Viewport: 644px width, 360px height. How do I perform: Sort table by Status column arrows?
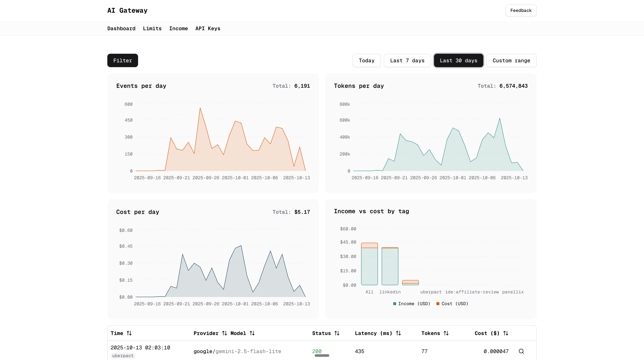click(337, 333)
